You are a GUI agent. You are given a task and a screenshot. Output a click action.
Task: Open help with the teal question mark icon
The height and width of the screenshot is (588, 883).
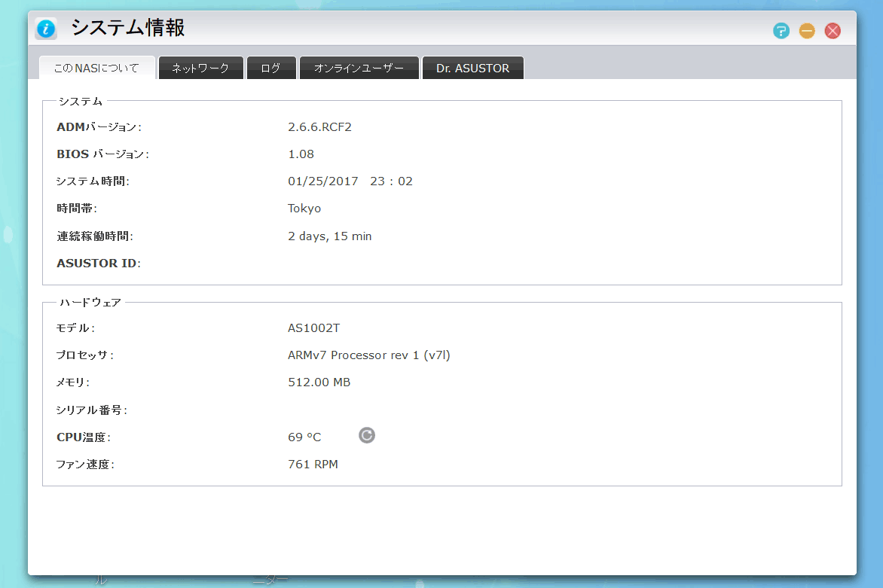tap(781, 31)
